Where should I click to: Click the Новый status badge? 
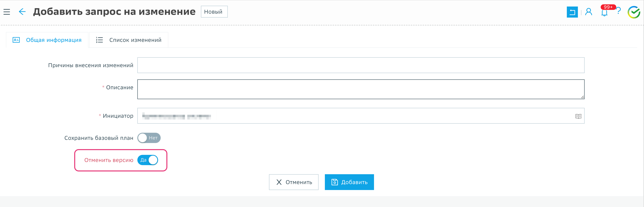pos(214,12)
